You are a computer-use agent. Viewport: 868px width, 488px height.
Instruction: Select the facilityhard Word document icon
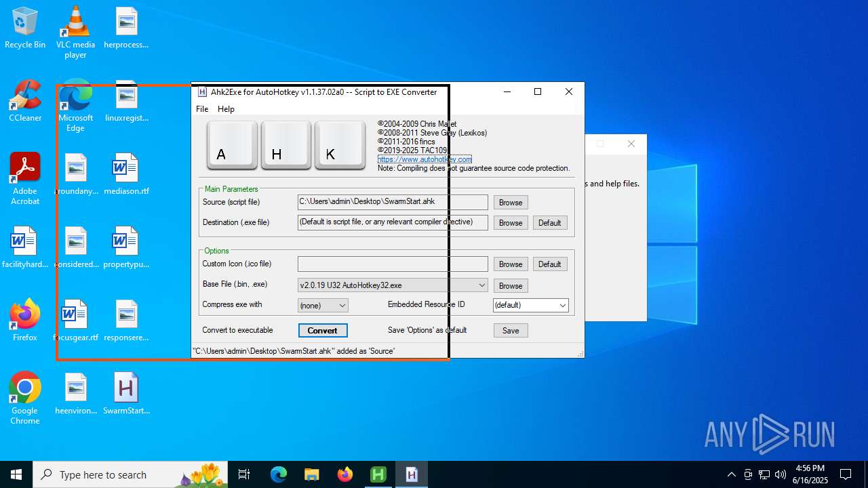click(x=25, y=247)
